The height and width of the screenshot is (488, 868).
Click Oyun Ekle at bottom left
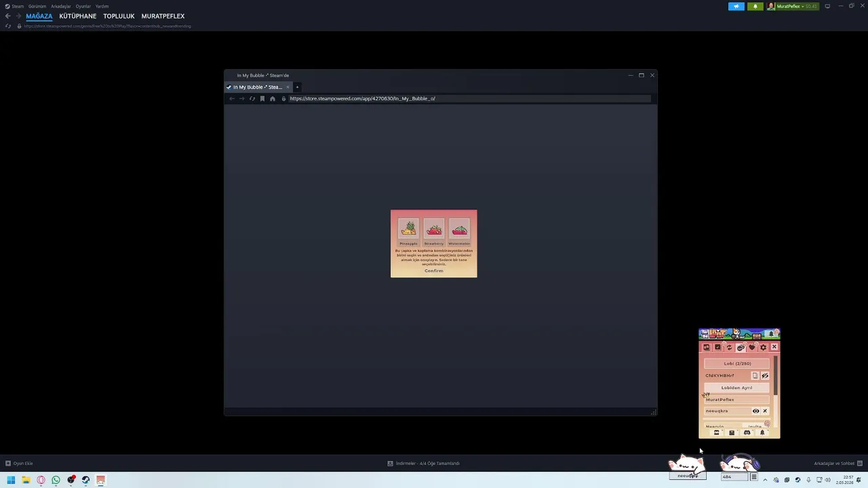tap(19, 464)
